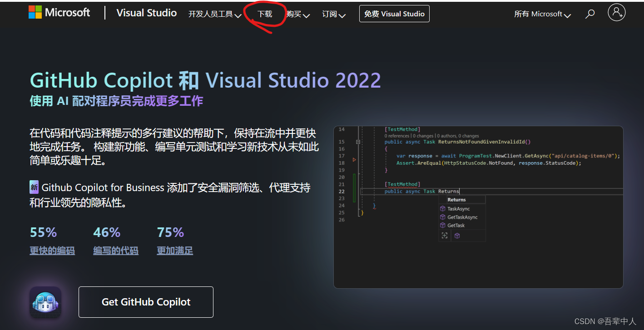644x330 pixels.
Task: Open the 编写的代码 link
Action: (116, 251)
